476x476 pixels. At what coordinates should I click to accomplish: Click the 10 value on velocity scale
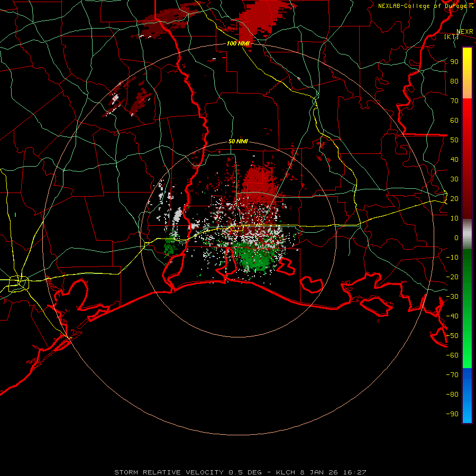click(x=454, y=218)
